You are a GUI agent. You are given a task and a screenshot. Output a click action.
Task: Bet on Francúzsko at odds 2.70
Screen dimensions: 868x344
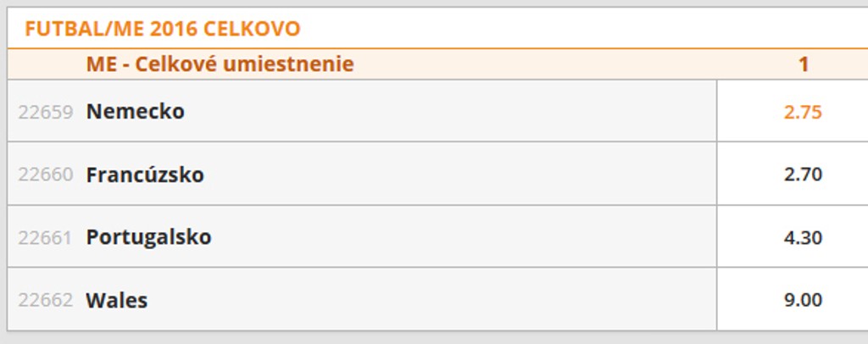coord(802,175)
